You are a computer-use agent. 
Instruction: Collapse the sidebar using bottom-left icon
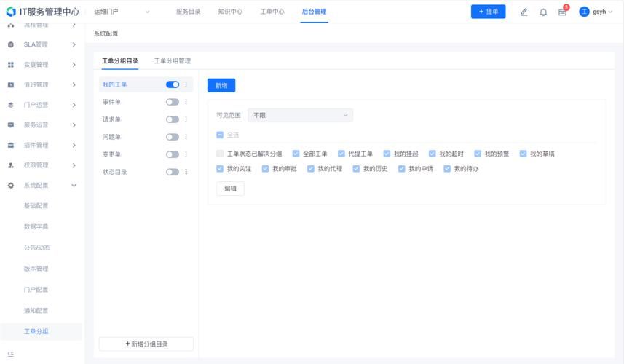click(x=10, y=354)
